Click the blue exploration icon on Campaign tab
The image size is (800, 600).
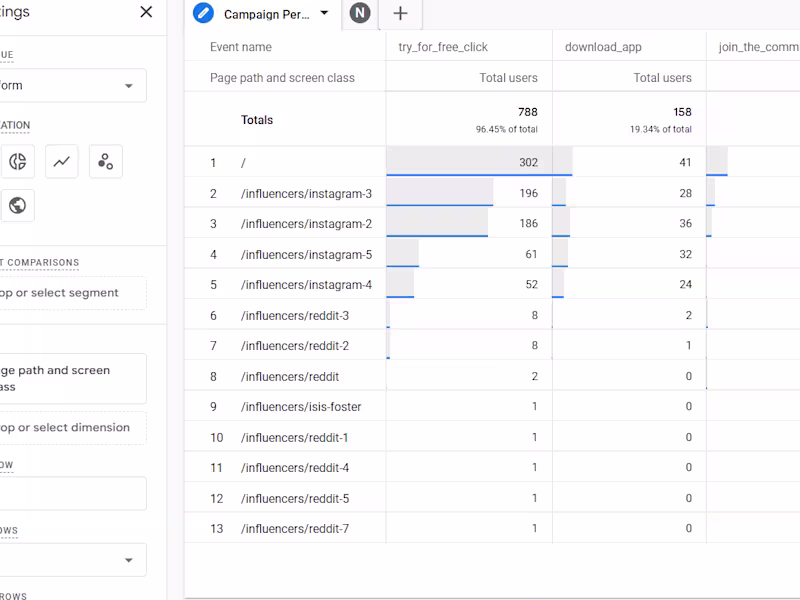203,15
